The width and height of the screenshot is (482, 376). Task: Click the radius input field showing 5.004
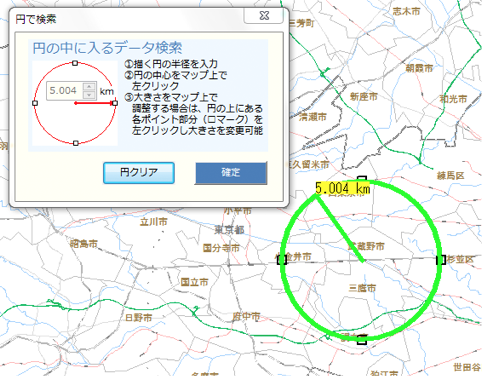pyautogui.click(x=65, y=90)
